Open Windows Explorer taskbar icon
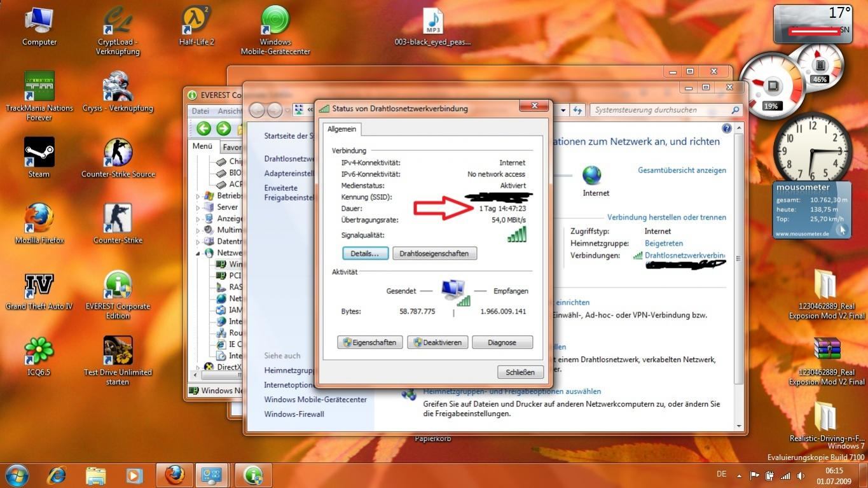Viewport: 868px width, 488px height. point(95,475)
